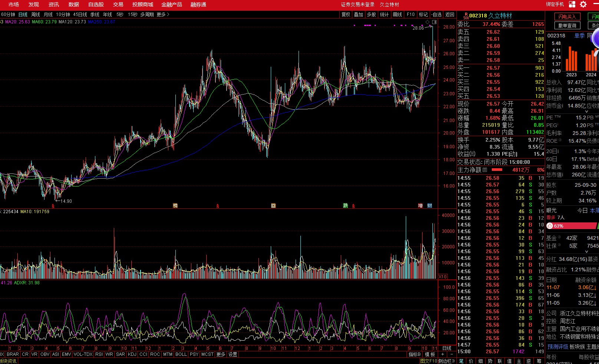
Task: Open the 市场 menu
Action: (x=14, y=4)
